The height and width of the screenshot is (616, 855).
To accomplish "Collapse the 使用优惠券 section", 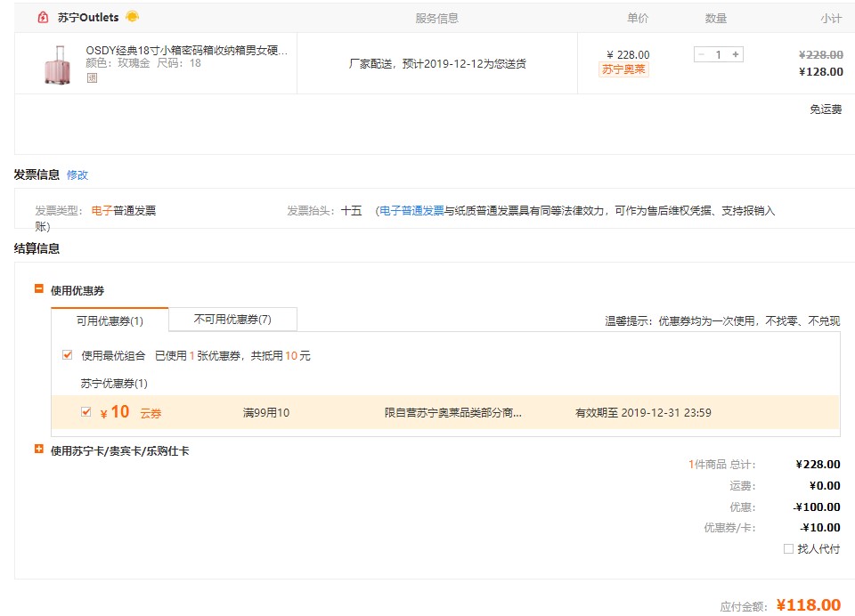I will click(38, 288).
